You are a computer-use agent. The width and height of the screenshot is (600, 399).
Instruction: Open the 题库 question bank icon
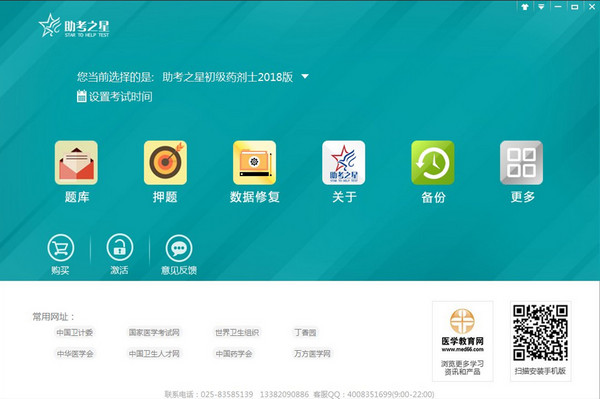(x=76, y=163)
